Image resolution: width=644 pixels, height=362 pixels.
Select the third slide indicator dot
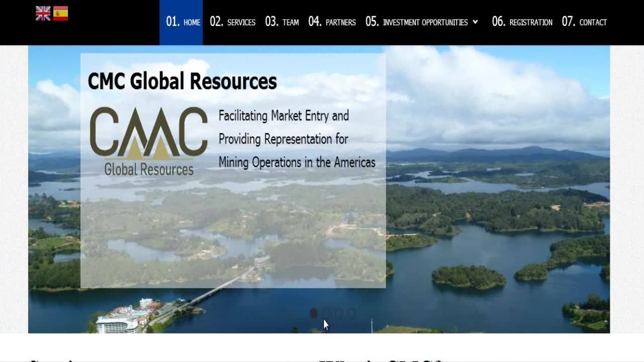click(x=339, y=313)
